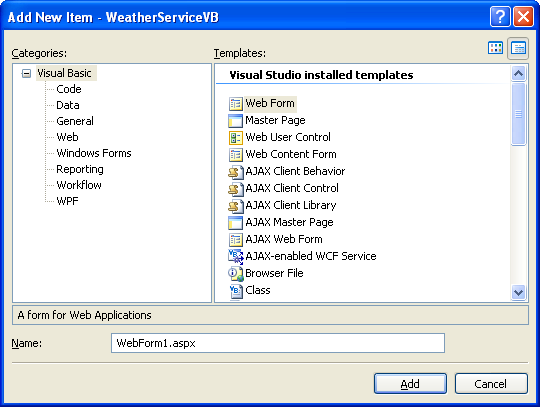
Task: Click the AJAX-enabled WCF Service icon
Action: coord(236,257)
